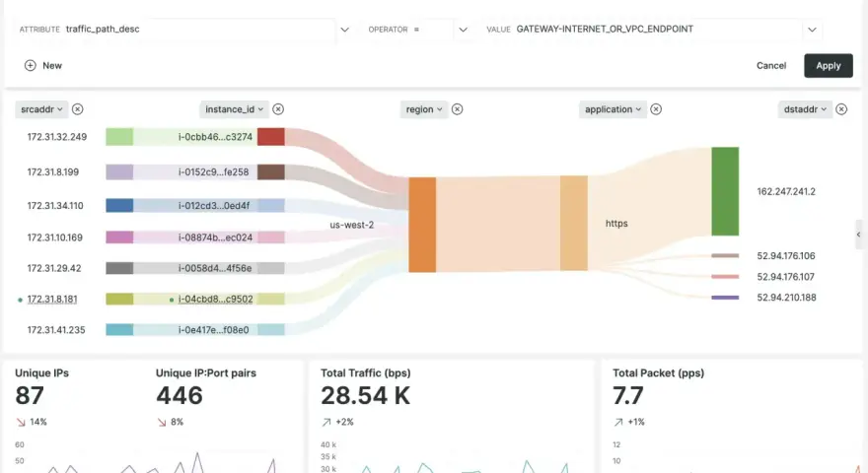The height and width of the screenshot is (473, 868).
Task: Remove the srcaddr column with its X icon
Action: (x=78, y=109)
